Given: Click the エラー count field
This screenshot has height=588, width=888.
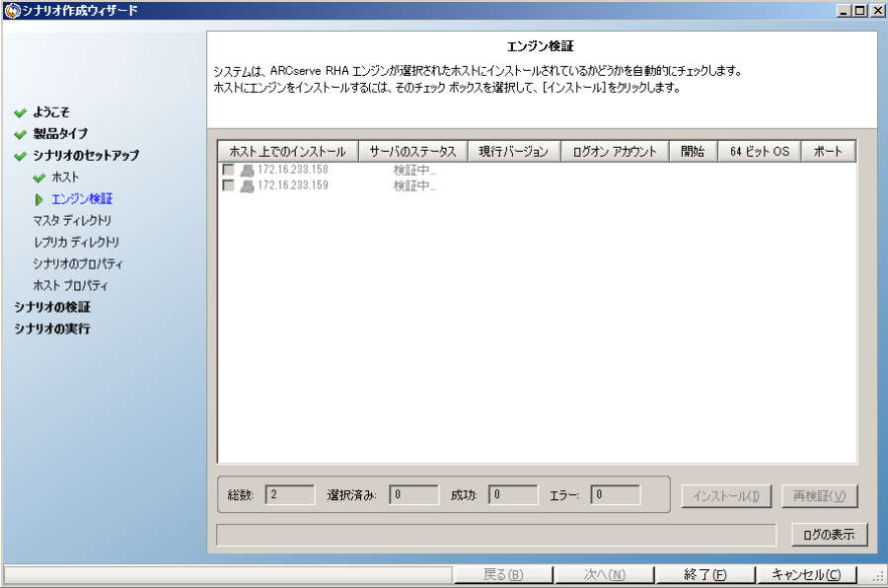Looking at the screenshot, I should pos(615,494).
